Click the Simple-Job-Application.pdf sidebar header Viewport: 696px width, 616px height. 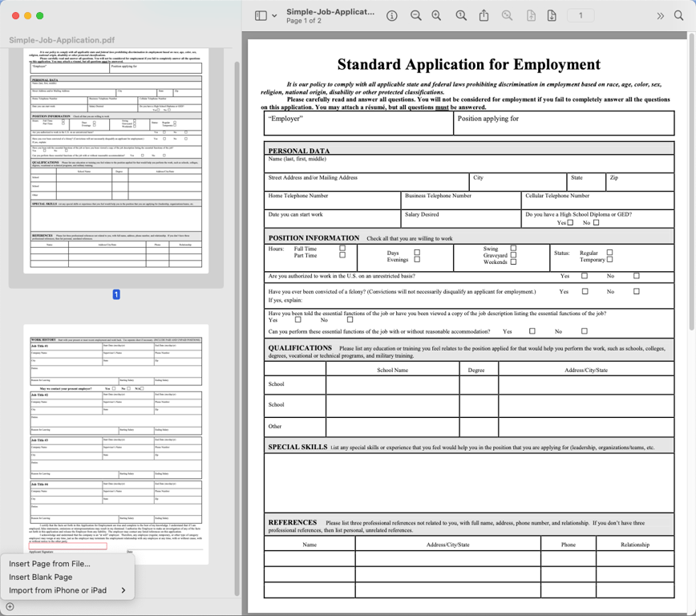(x=62, y=40)
